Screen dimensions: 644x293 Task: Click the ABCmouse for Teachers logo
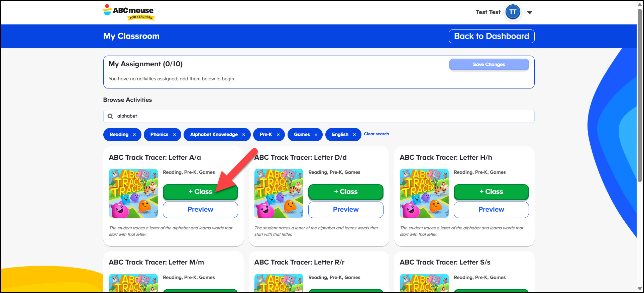coord(129,12)
